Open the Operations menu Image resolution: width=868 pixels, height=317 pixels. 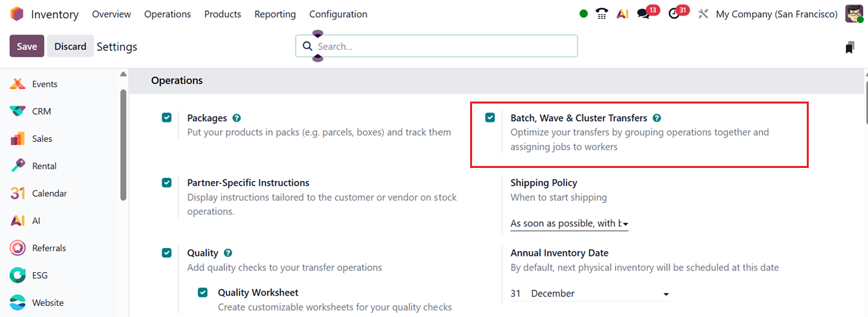[x=167, y=14]
